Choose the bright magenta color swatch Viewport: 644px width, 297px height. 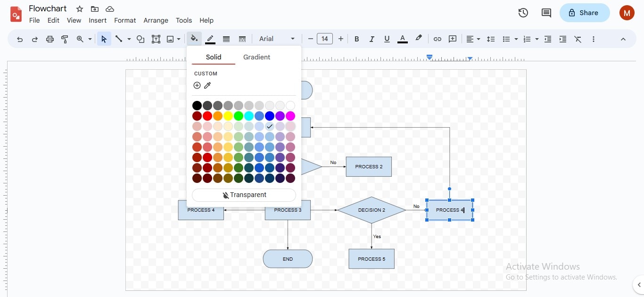coord(290,116)
